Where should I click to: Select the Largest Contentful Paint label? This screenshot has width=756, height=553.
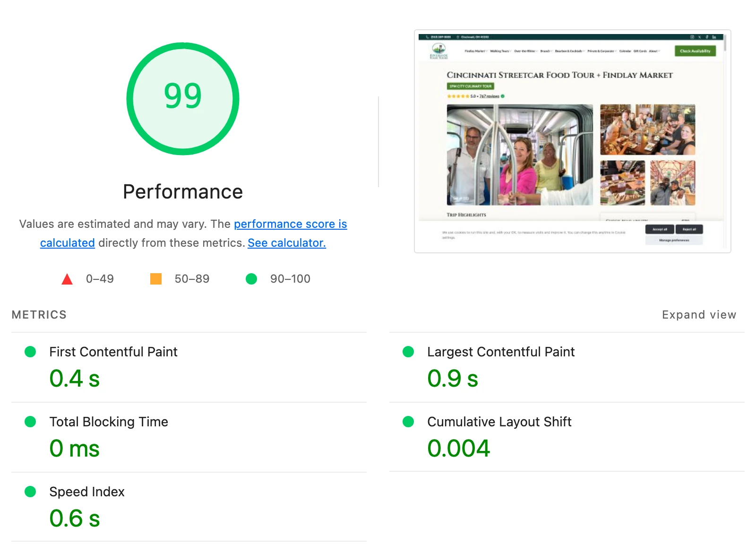[501, 352]
